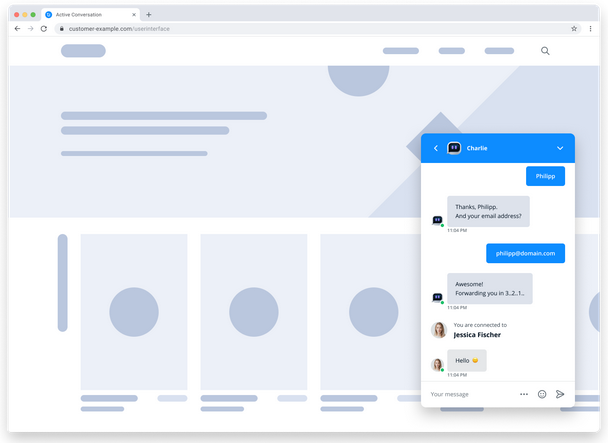Click the bot avatar beside the Awesome message
This screenshot has width=608, height=443.
[437, 298]
